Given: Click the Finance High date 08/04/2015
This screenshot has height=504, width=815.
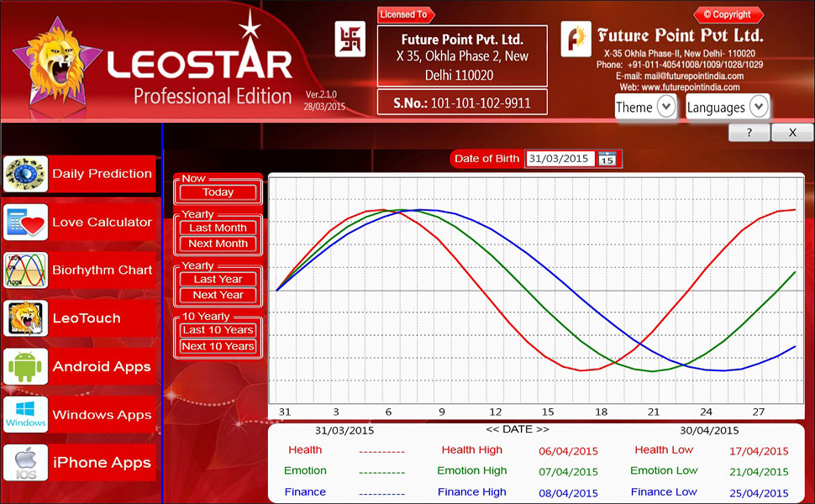Looking at the screenshot, I should (568, 493).
